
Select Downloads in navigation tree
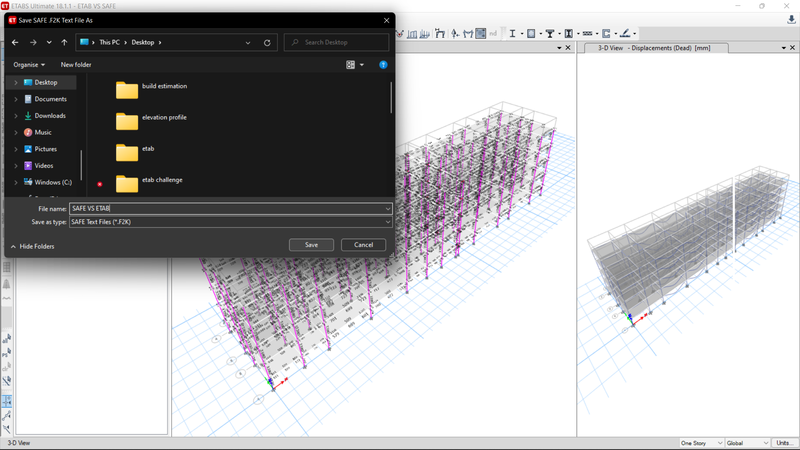coord(50,116)
